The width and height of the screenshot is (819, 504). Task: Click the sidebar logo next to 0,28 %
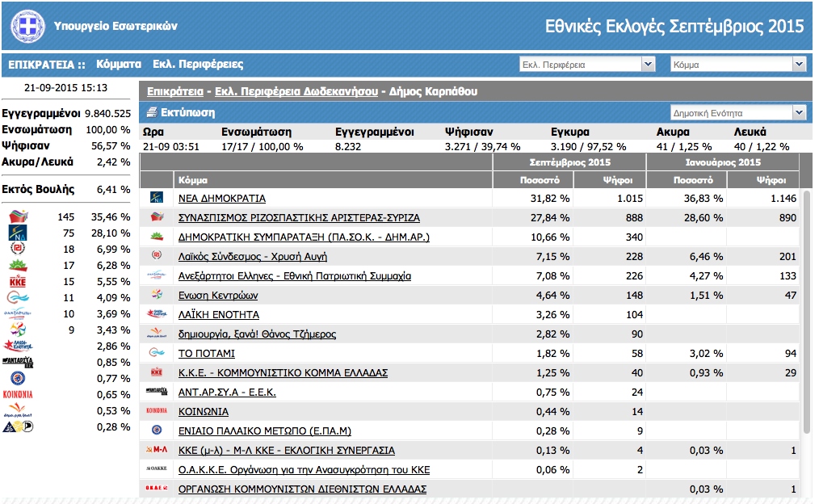(x=18, y=426)
